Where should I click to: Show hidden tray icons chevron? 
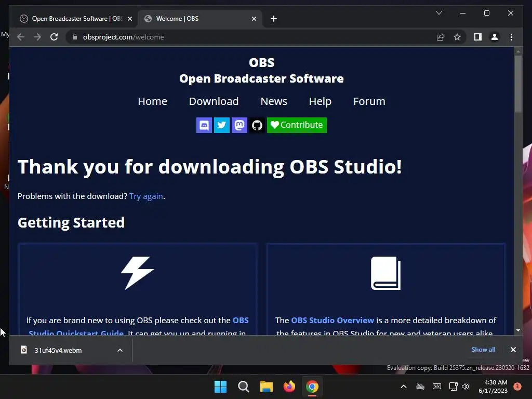click(x=403, y=387)
